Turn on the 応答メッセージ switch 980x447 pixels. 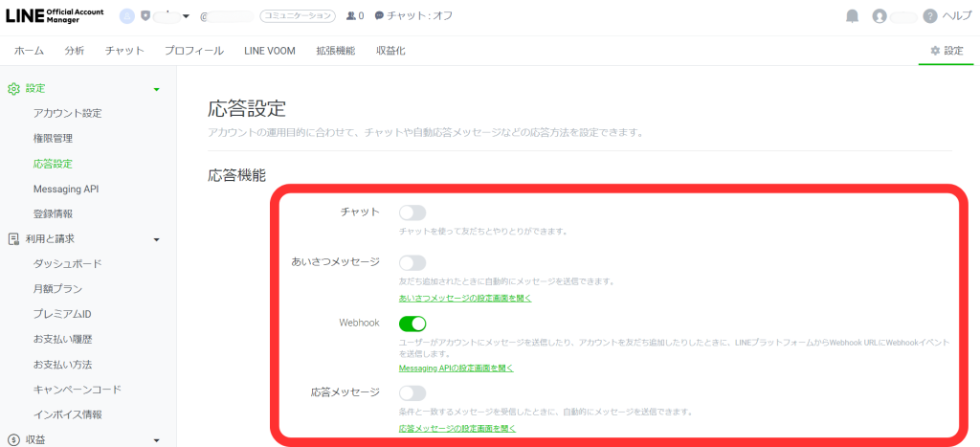(x=412, y=393)
